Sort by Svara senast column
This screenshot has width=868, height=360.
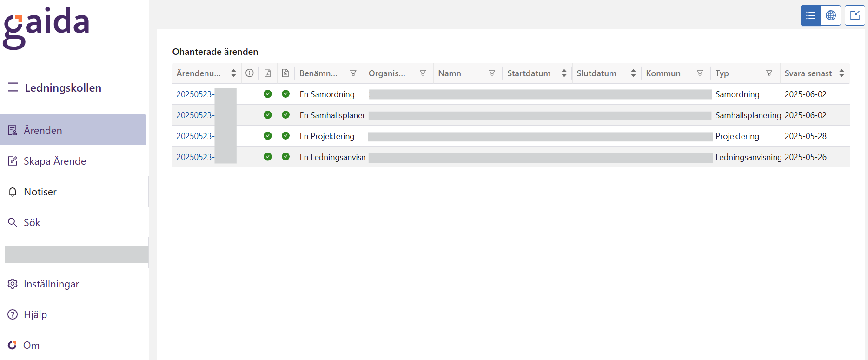(841, 73)
